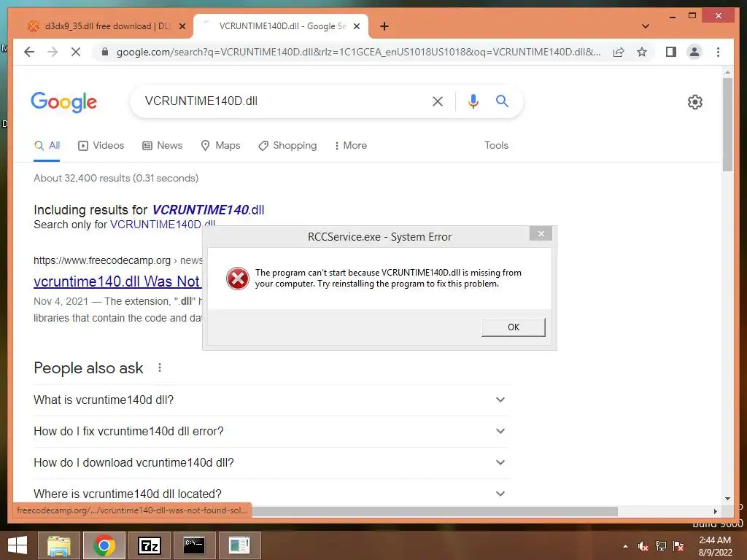This screenshot has height=560, width=747.
Task: Open the Chrome side panel
Action: (671, 52)
